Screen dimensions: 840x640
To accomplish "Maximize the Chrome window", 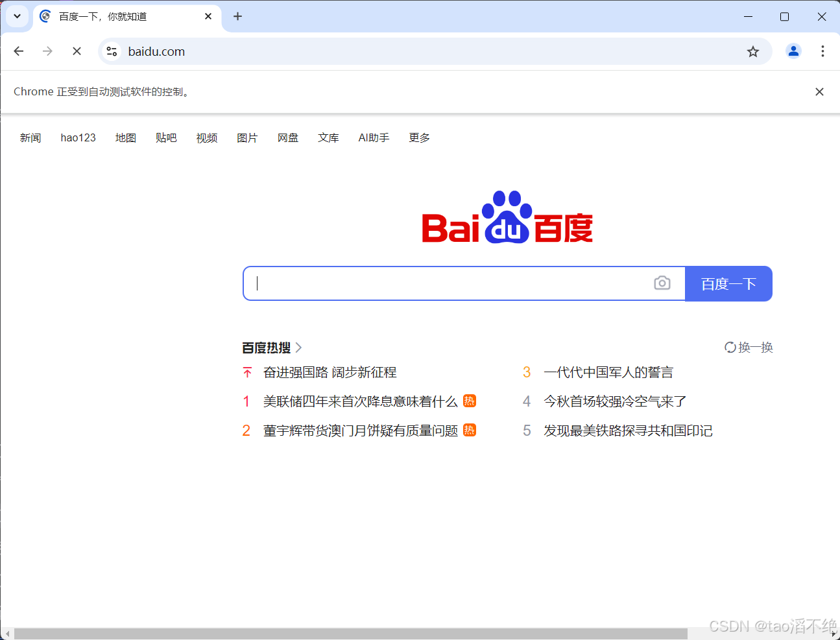I will point(784,16).
